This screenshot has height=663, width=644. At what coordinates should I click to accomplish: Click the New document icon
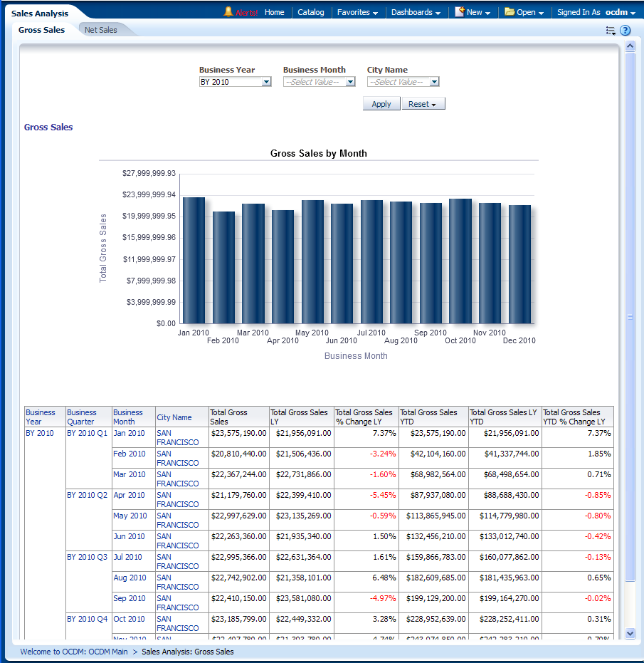coord(460,12)
